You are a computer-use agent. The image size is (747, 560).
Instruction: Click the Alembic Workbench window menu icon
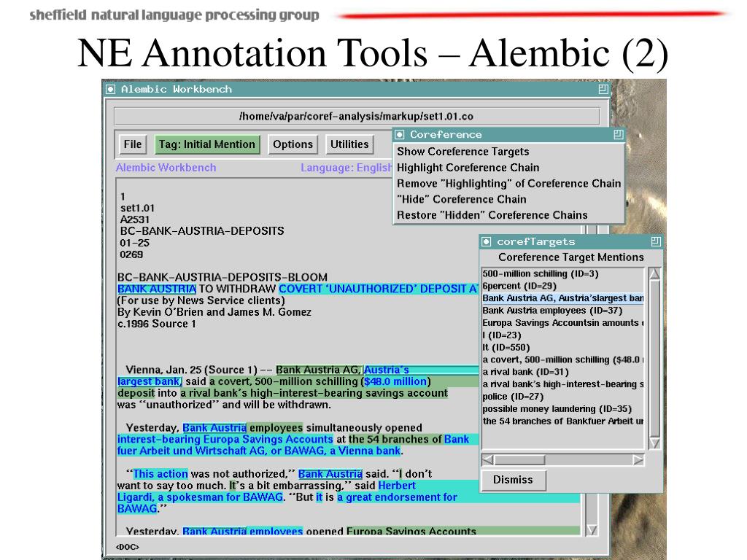tap(111, 89)
